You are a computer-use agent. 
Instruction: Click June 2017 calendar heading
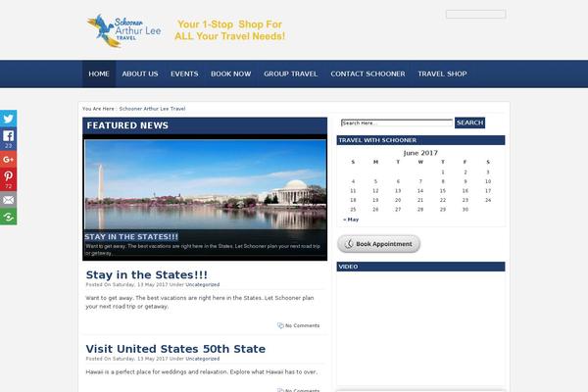(x=420, y=153)
